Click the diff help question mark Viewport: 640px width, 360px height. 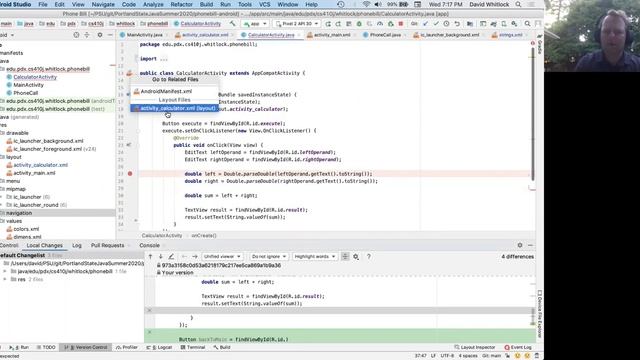point(369,257)
